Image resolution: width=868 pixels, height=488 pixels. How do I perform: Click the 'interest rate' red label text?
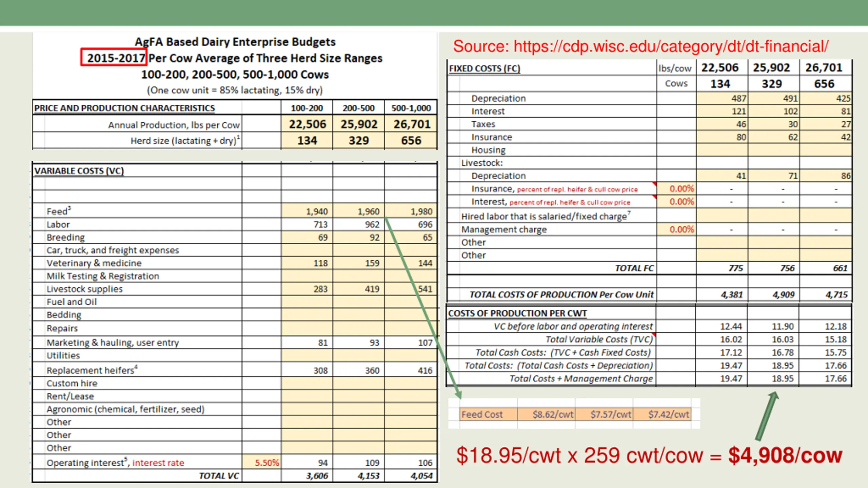(x=158, y=463)
